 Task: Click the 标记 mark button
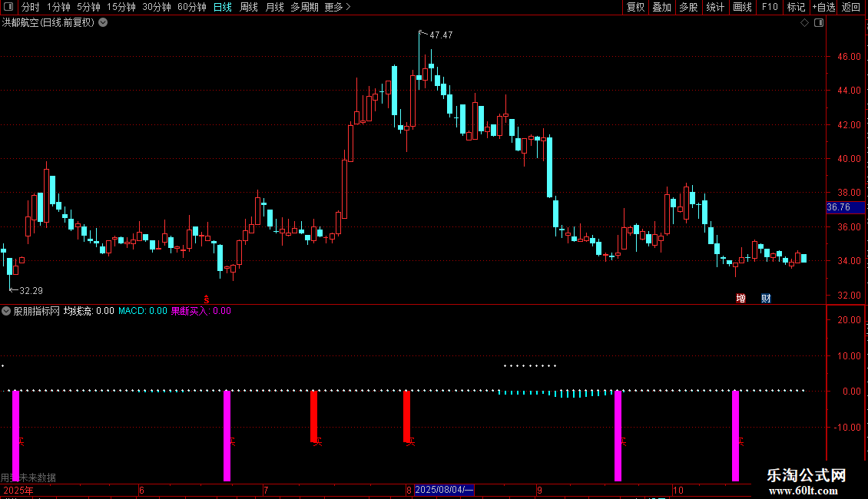[796, 7]
